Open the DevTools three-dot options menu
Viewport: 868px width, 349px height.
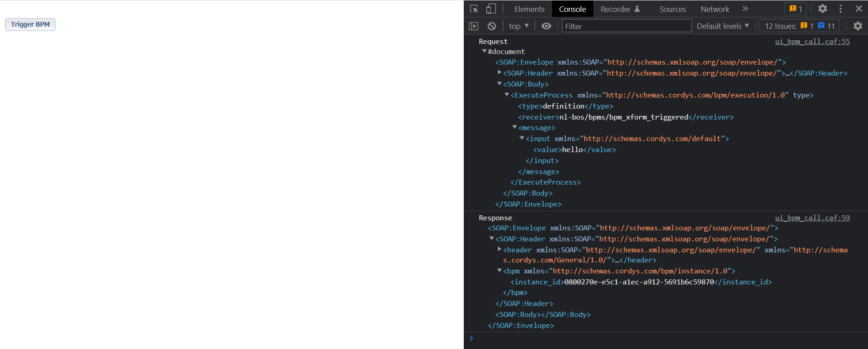(x=841, y=9)
